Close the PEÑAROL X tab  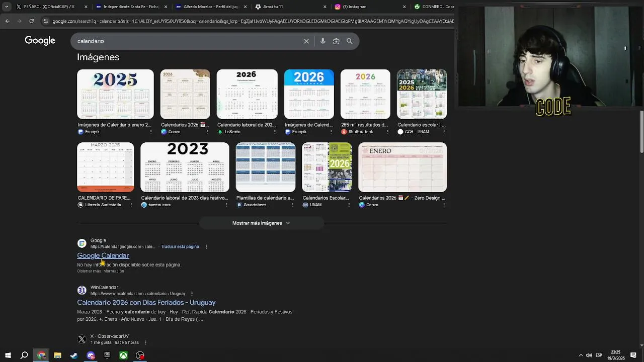click(86, 7)
